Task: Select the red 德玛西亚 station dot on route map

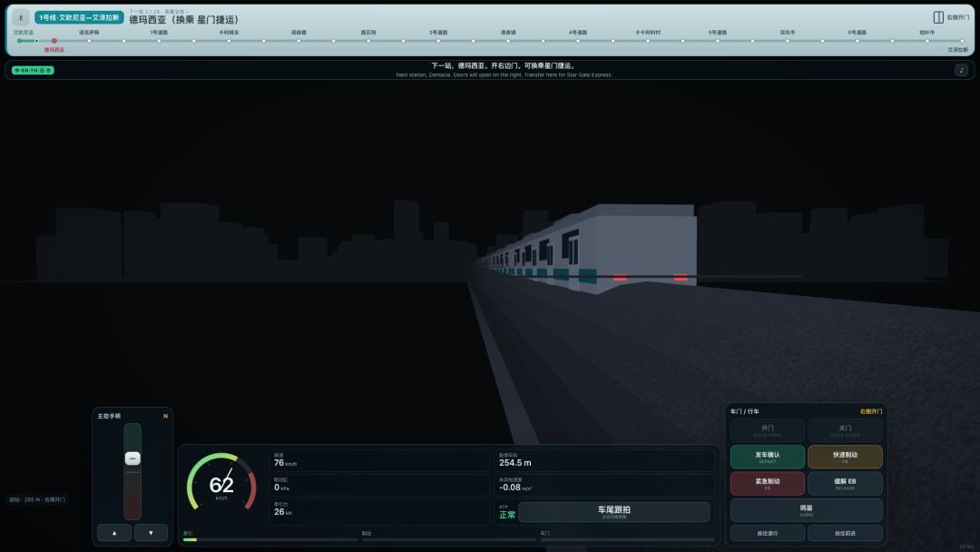Action: pos(54,41)
